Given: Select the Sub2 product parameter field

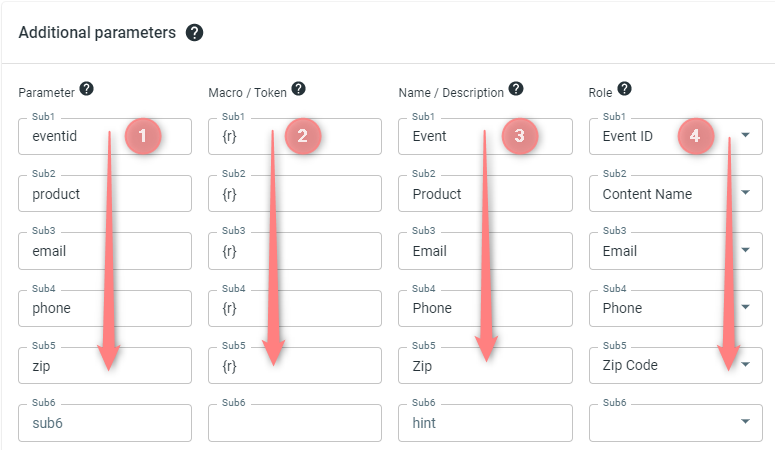Looking at the screenshot, I should [105, 193].
